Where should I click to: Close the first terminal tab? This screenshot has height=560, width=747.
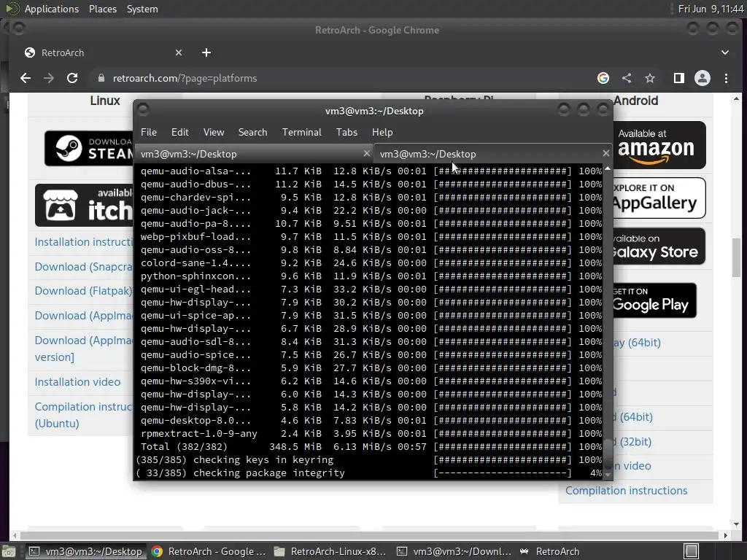pyautogui.click(x=366, y=153)
